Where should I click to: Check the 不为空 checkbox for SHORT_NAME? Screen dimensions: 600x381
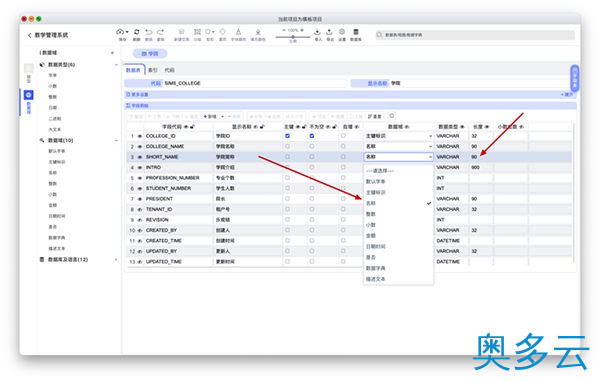point(312,156)
